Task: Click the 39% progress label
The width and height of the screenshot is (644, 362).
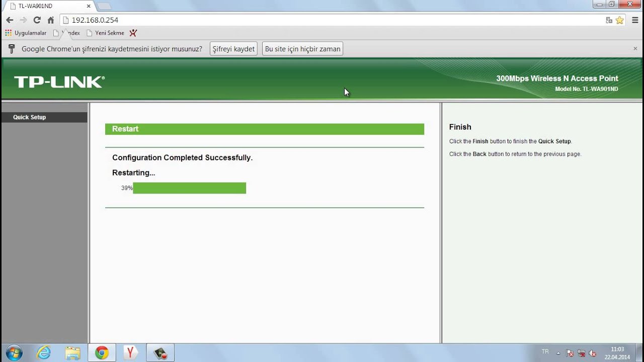Action: [x=127, y=188]
